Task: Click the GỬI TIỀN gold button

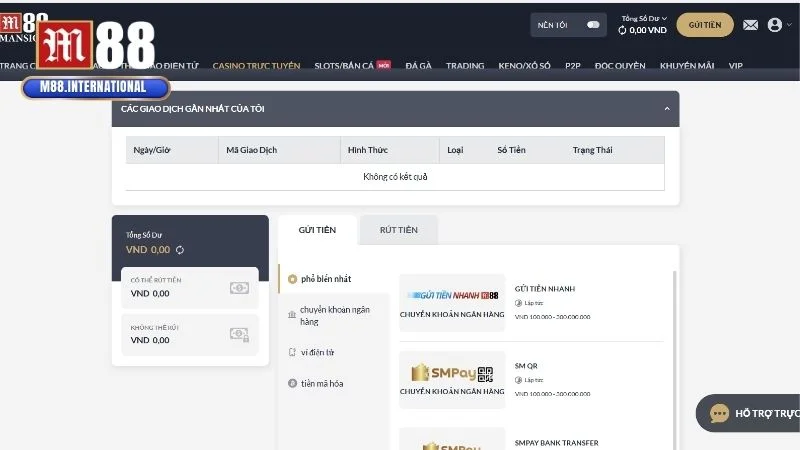Action: click(x=705, y=25)
